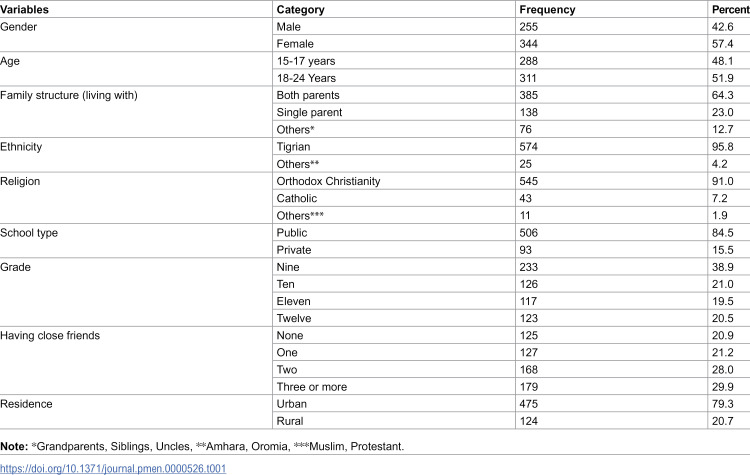The image size is (750, 475).
Task: Click the Family structure (living with) cell
Action: [69, 95]
